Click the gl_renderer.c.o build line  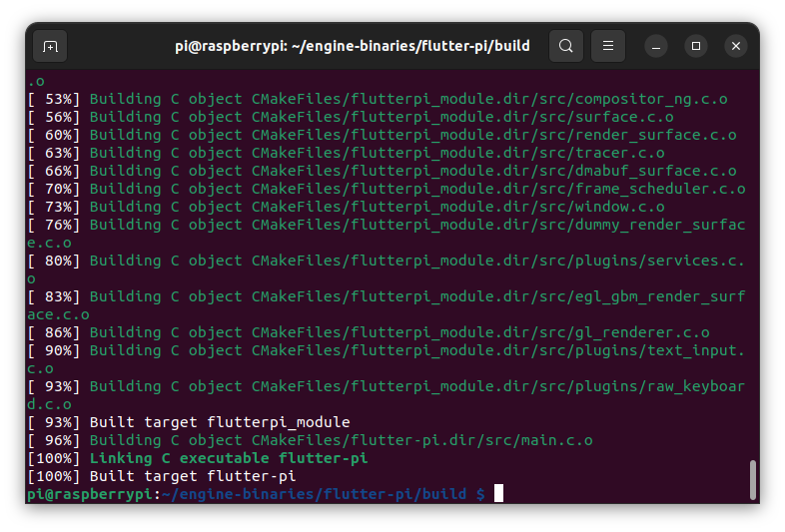pos(369,332)
